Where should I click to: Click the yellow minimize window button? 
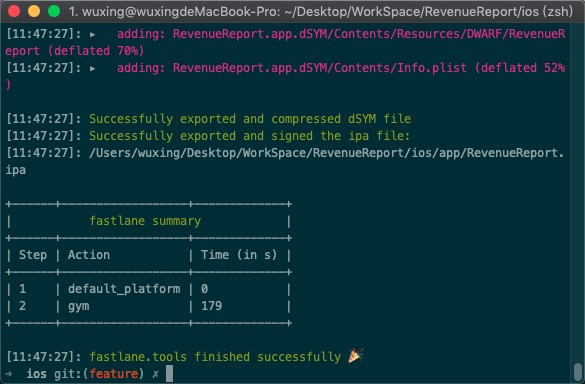tap(34, 11)
